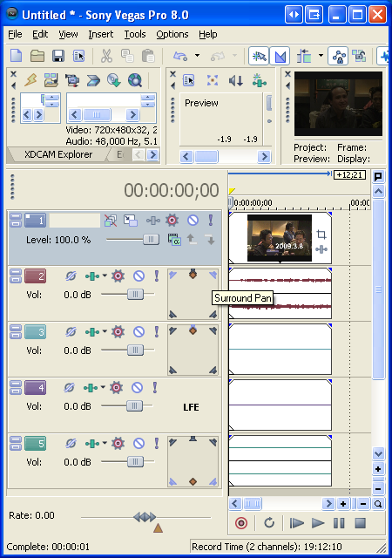
Task: Minimize Track 1 height button
Action: click(16, 216)
